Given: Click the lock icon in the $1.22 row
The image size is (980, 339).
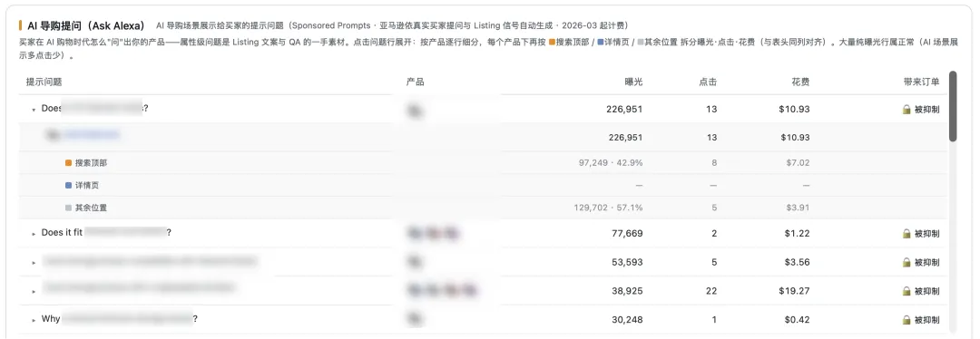Looking at the screenshot, I should coord(906,234).
